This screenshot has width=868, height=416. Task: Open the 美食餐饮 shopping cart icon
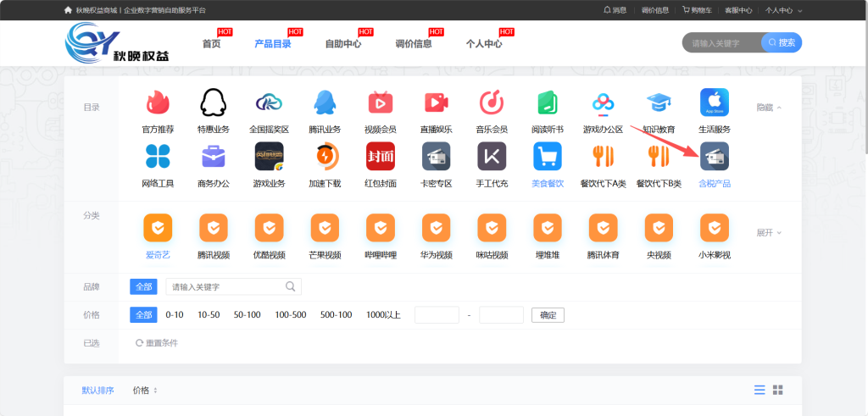[548, 157]
